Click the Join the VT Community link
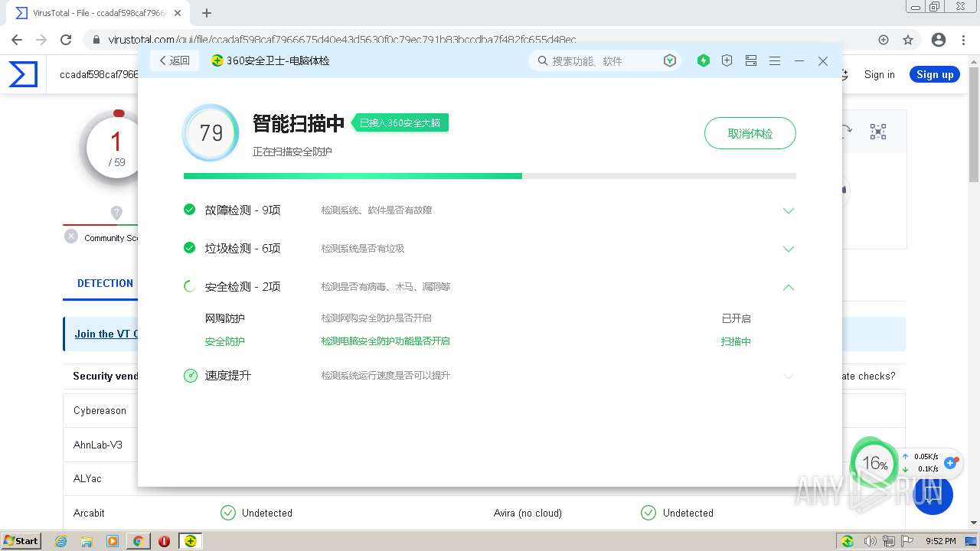 click(106, 334)
